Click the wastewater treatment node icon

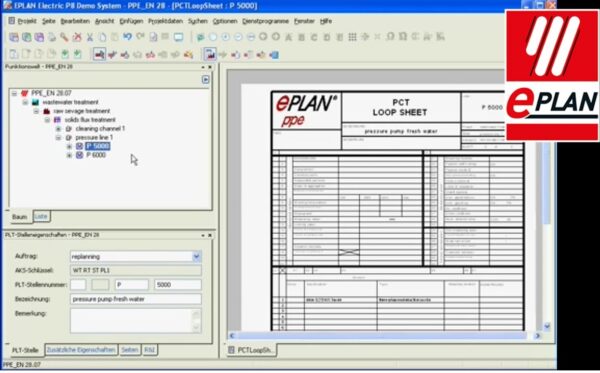[35, 102]
